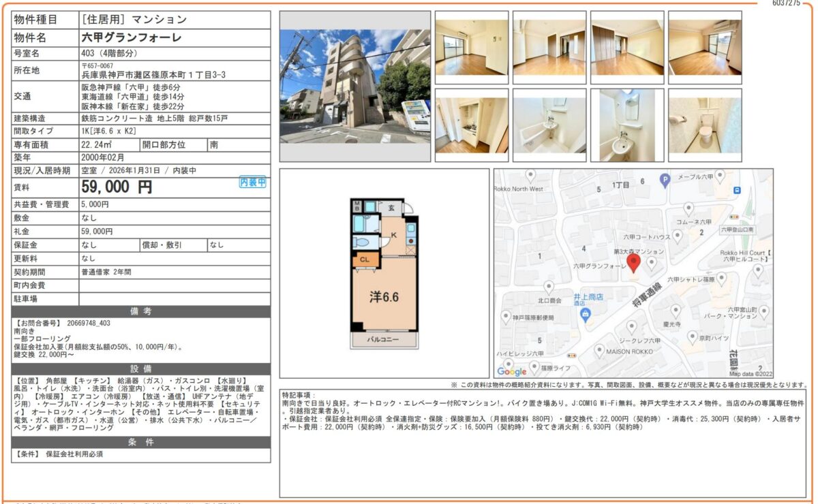
Task: View the bathtub photo thumbnail
Action: click(549, 125)
